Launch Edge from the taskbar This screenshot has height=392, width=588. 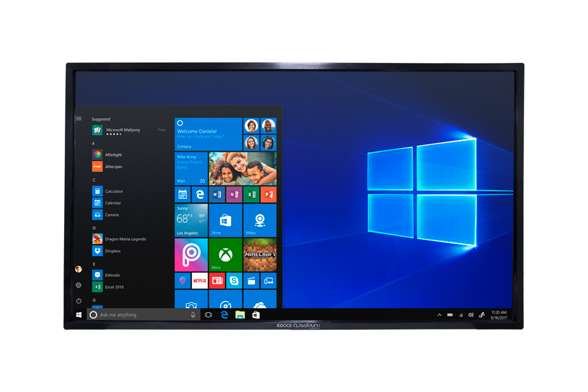click(x=224, y=315)
